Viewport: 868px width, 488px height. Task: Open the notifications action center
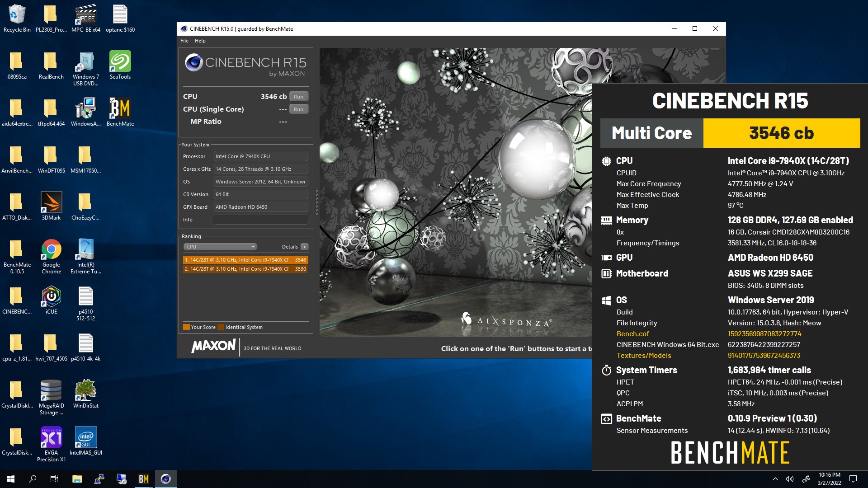(x=853, y=479)
